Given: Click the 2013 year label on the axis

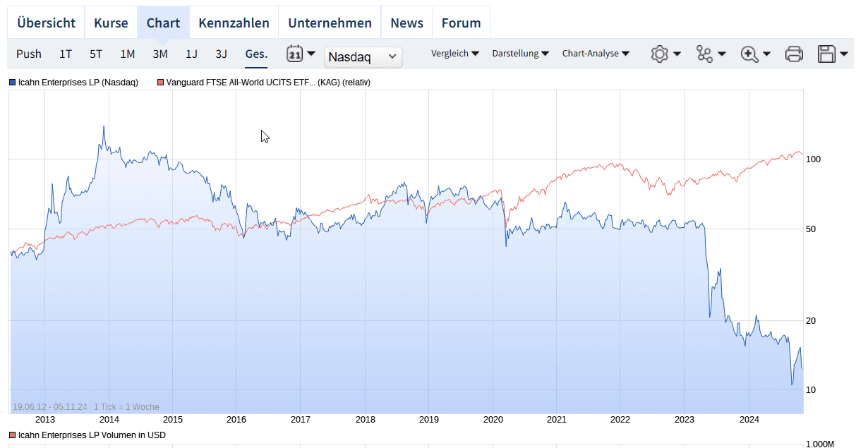Looking at the screenshot, I should click(44, 420).
